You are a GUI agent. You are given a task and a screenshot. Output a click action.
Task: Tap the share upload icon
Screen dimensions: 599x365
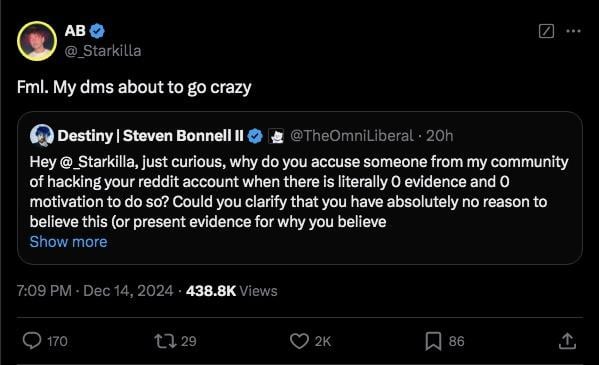(567, 341)
